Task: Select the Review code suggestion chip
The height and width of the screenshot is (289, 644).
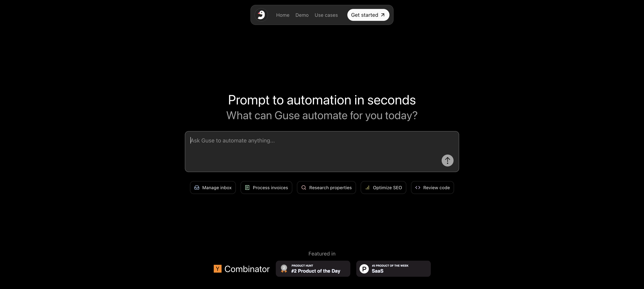Action: (432, 188)
